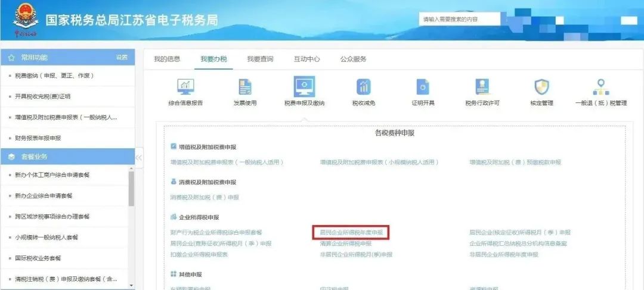The width and height of the screenshot is (644, 290).
Task: Click 设置 in the 常用功能 header
Action: 122,57
